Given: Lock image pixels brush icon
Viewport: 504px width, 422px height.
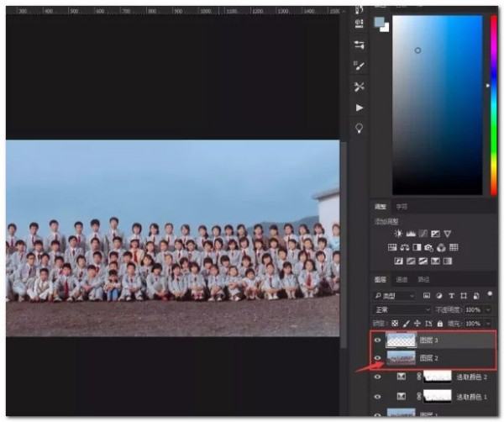Looking at the screenshot, I should pyautogui.click(x=407, y=324).
